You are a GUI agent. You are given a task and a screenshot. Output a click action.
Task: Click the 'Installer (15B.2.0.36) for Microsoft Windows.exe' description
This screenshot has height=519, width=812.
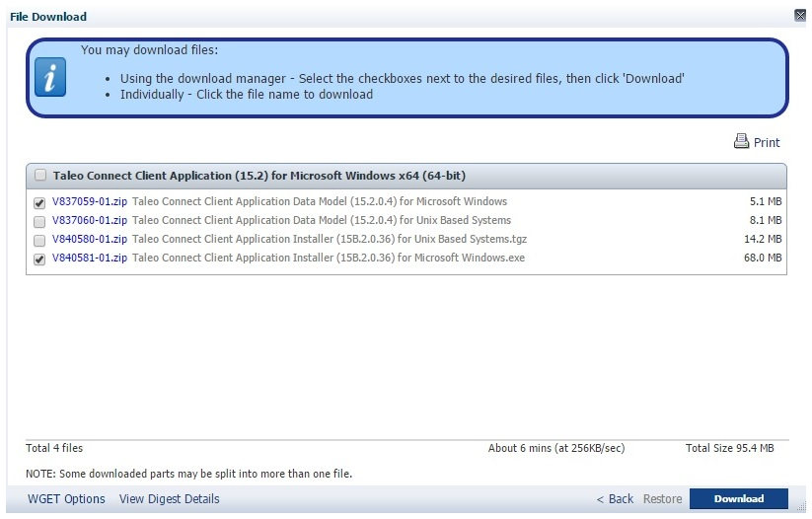(329, 258)
